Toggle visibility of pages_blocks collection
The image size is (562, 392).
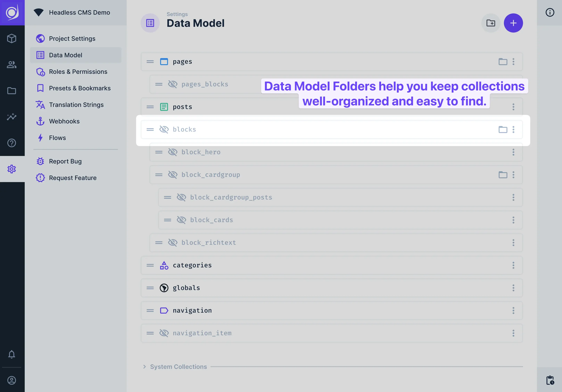[x=173, y=84]
